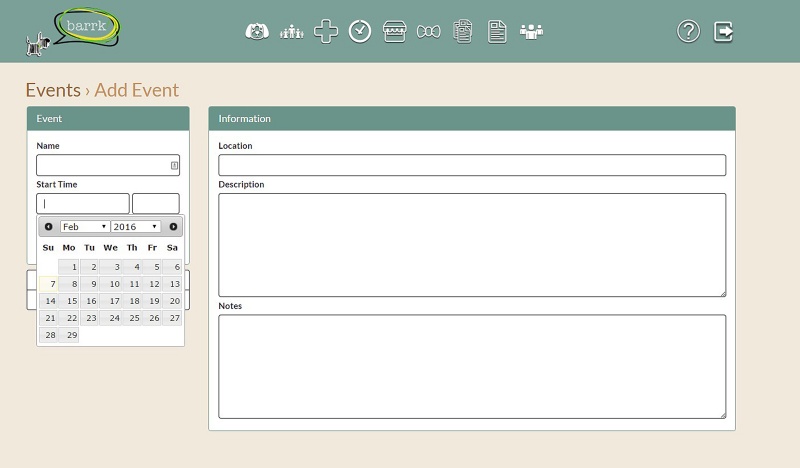
Task: Select February 29 in the calendar
Action: pos(69,335)
